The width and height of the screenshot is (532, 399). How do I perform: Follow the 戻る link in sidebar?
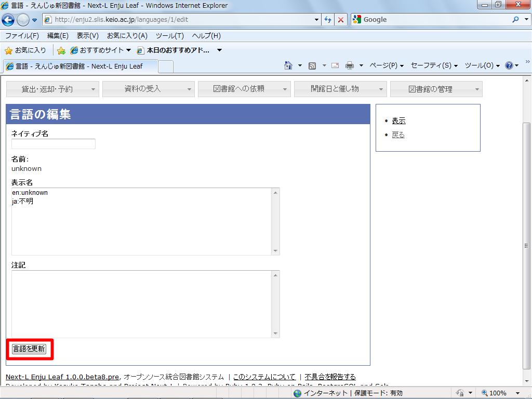click(x=398, y=135)
